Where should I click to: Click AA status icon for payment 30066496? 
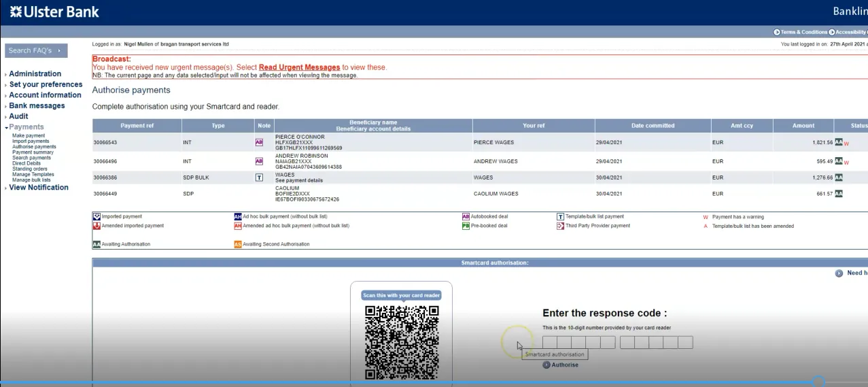tap(839, 161)
